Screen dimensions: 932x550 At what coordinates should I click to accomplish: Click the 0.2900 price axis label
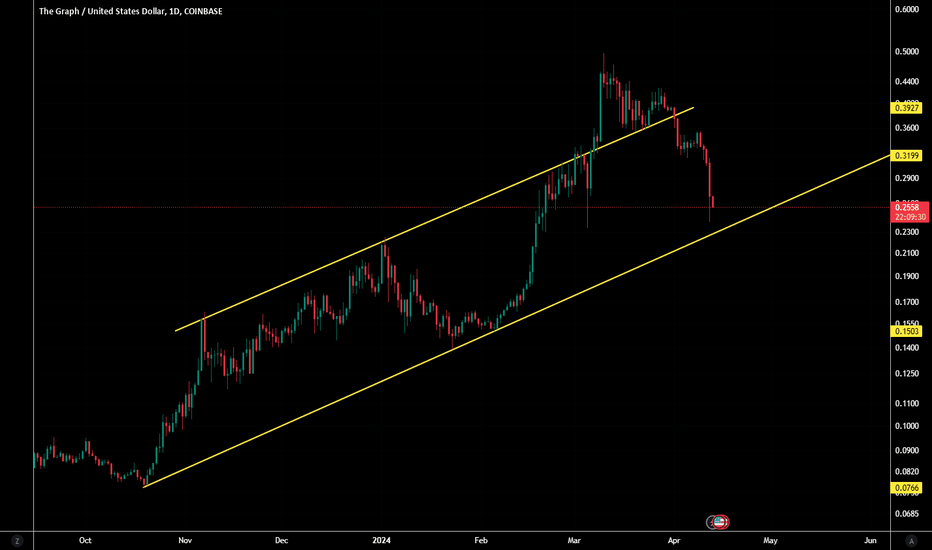click(x=906, y=178)
